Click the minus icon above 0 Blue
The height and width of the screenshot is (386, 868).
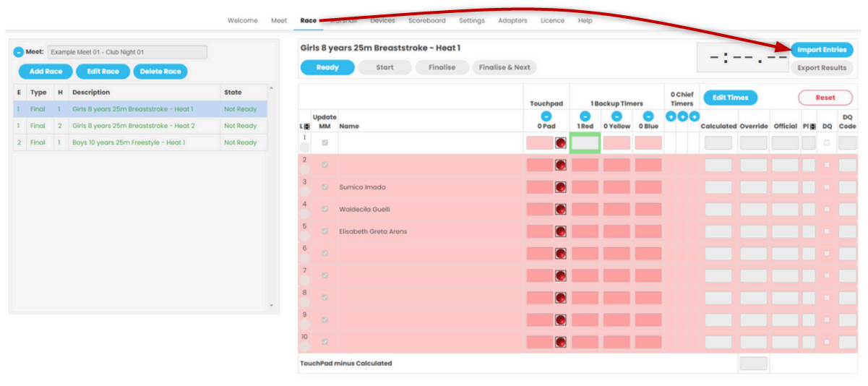(648, 116)
